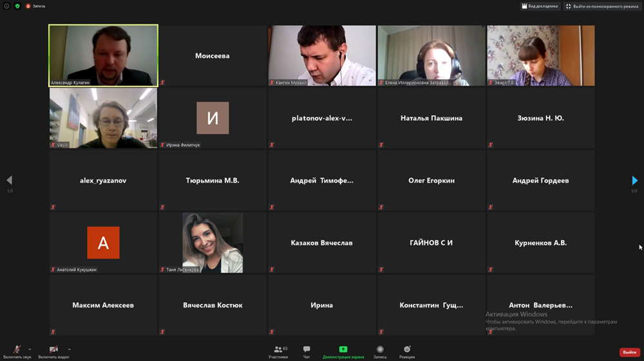Turn on the video camera
The image size is (644, 361).
53,351
